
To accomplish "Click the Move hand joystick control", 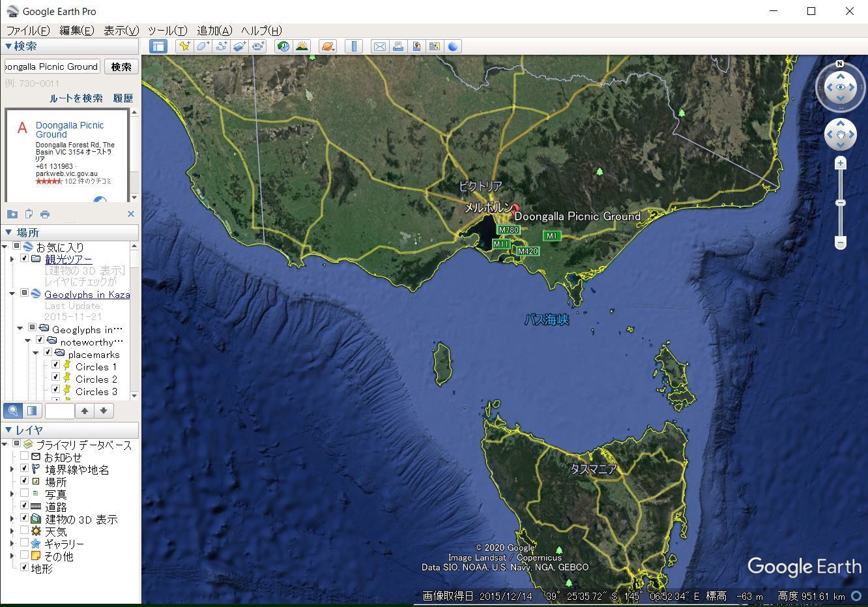I will coord(840,135).
